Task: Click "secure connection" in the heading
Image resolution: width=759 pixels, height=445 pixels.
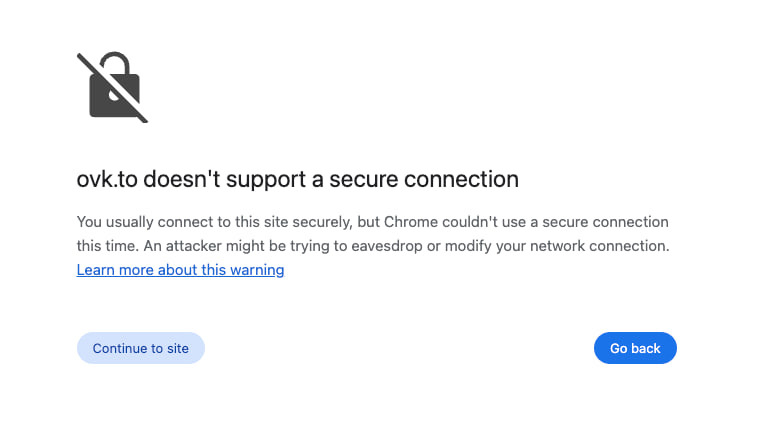Action: point(424,179)
